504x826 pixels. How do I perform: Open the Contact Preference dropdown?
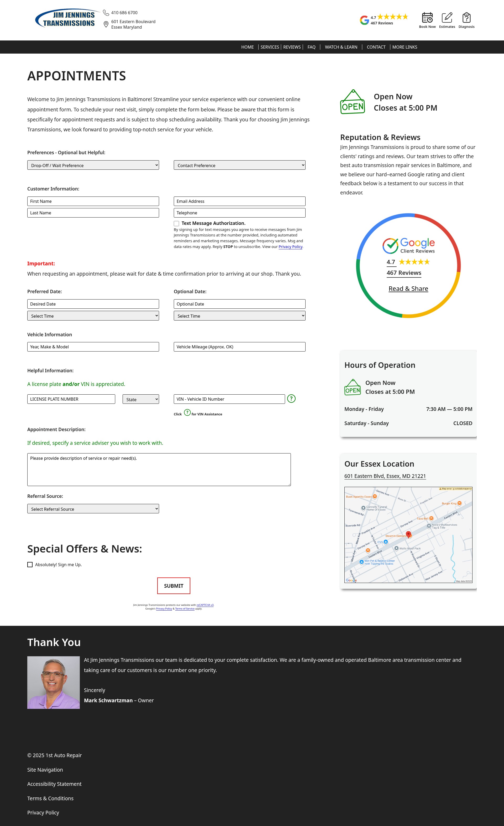pyautogui.click(x=239, y=165)
